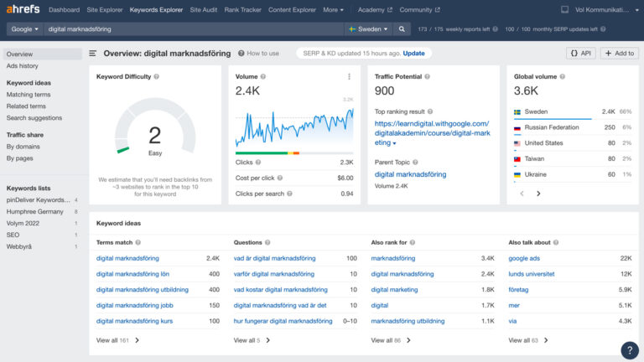This screenshot has height=362, width=644.
Task: Click the Cost per click info icon
Action: 280,178
